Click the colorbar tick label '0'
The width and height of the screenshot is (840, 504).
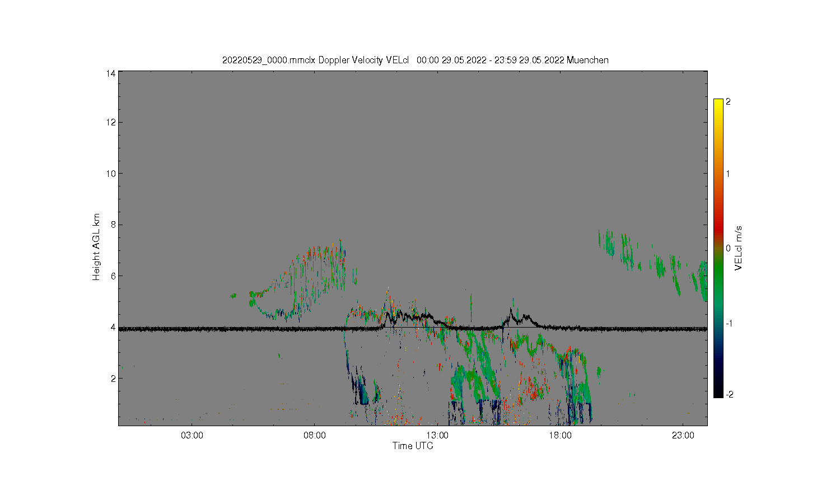point(728,248)
